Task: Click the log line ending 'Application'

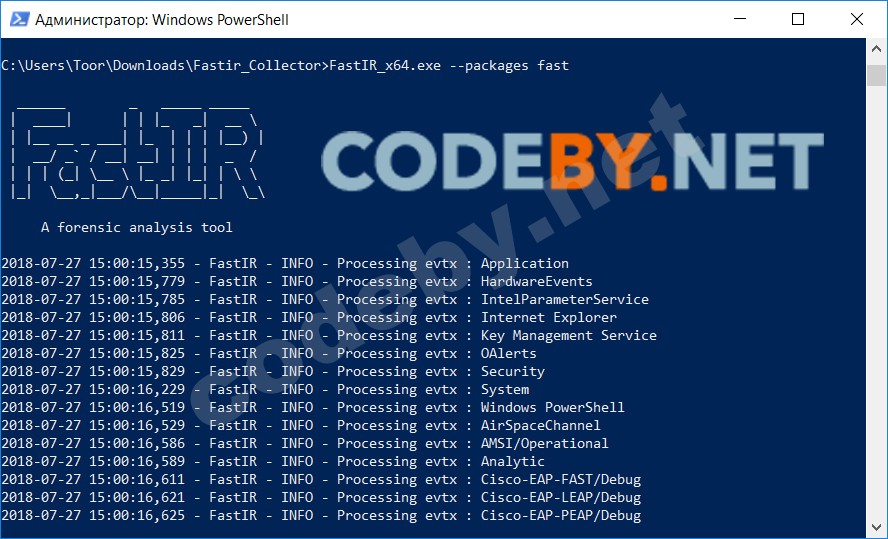Action: tap(285, 264)
